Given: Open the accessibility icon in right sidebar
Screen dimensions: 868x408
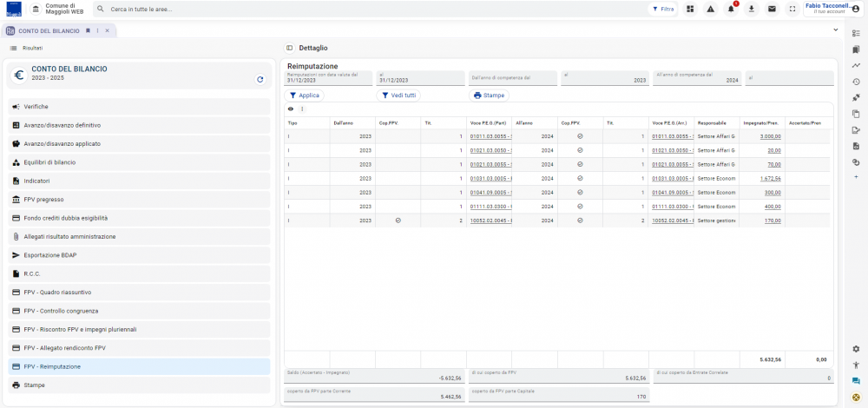Looking at the screenshot, I should point(857,365).
